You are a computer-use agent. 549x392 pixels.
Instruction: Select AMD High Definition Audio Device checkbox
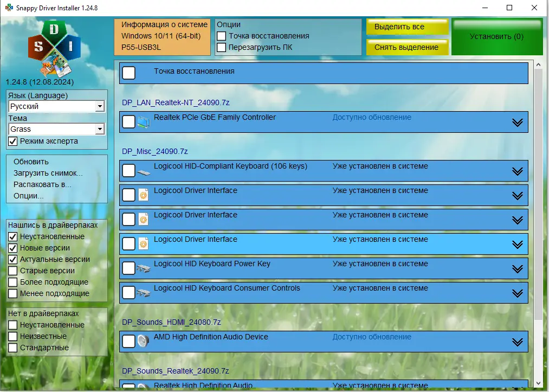[x=129, y=341]
